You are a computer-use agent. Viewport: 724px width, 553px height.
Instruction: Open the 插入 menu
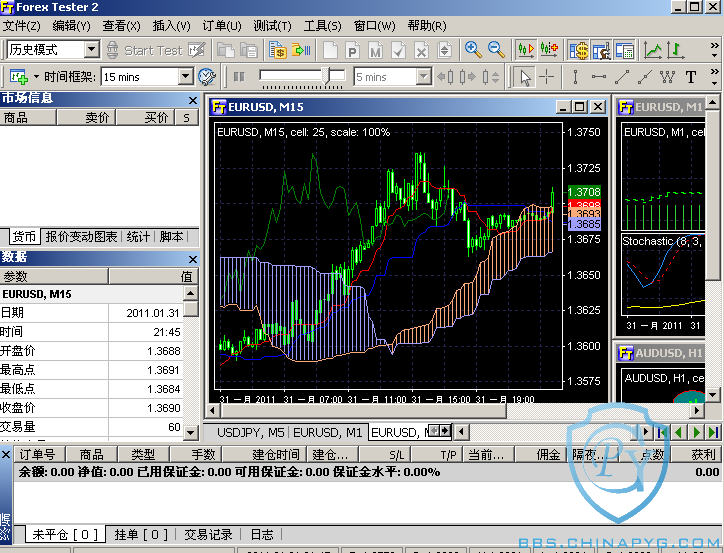point(171,26)
